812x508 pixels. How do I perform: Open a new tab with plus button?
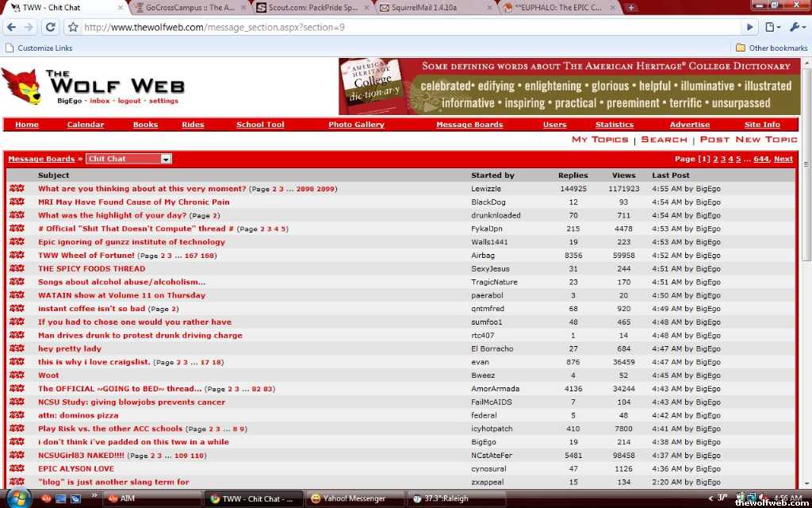tap(631, 8)
